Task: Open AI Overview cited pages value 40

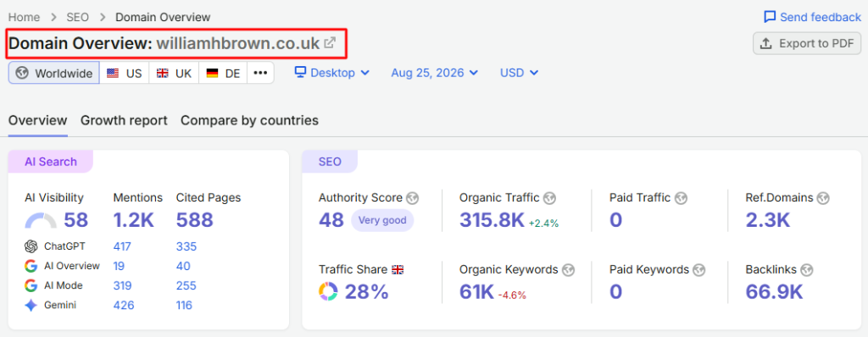Action: pyautogui.click(x=183, y=266)
